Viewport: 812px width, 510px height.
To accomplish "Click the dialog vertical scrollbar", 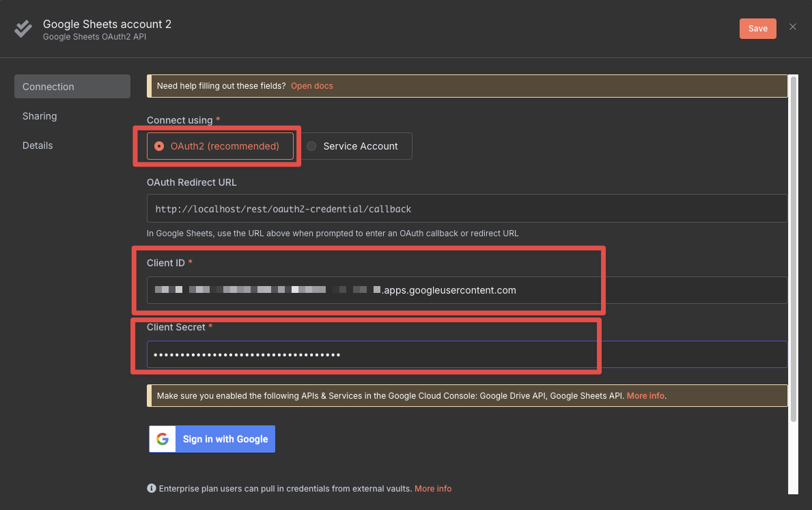I will (793, 249).
